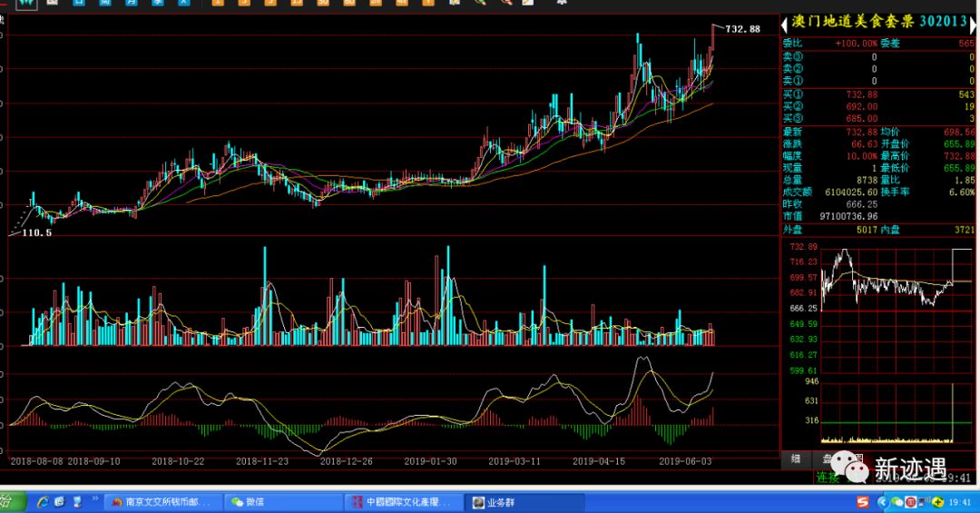The height and width of the screenshot is (513, 980).
Task: Select the 买② bid row at 692.00
Action: pos(878,106)
